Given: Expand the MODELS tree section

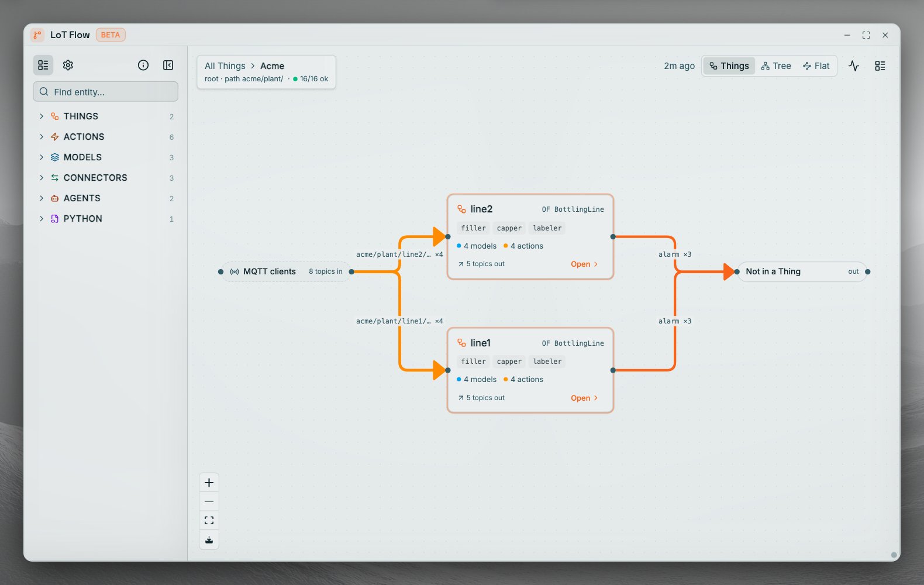Looking at the screenshot, I should pos(42,157).
